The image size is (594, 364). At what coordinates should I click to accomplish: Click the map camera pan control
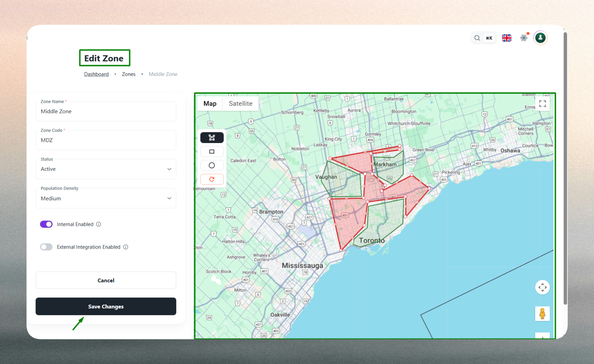(x=542, y=287)
